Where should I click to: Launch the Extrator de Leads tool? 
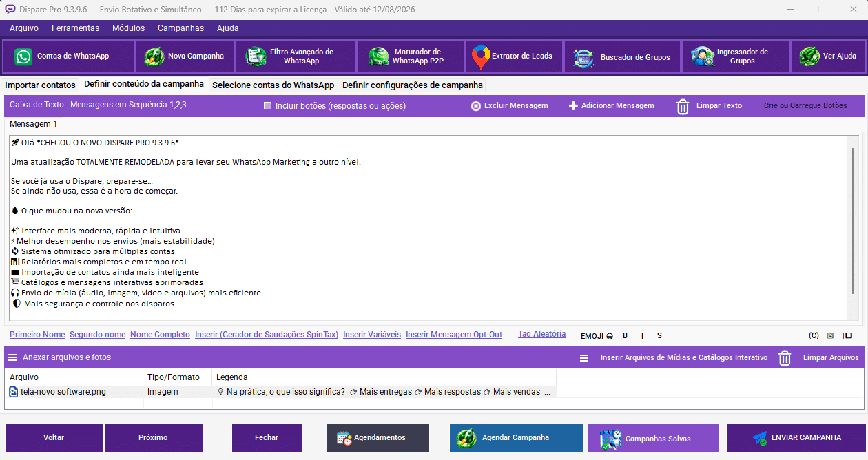pos(514,56)
